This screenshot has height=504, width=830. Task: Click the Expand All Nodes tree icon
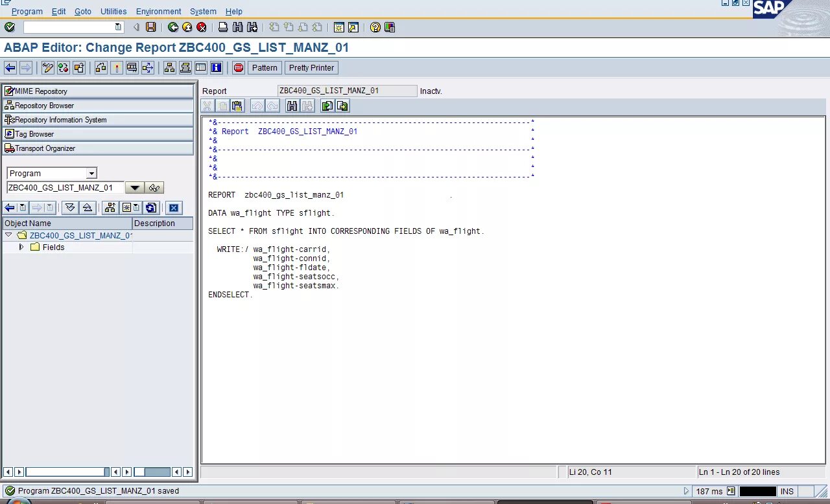(70, 207)
